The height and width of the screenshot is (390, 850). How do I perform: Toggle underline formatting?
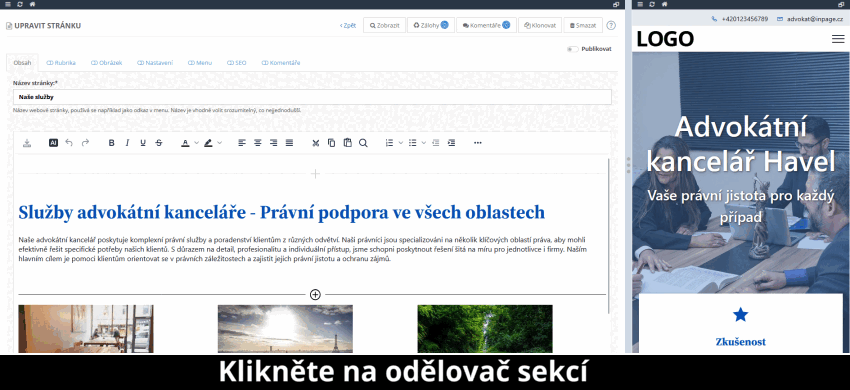click(143, 143)
